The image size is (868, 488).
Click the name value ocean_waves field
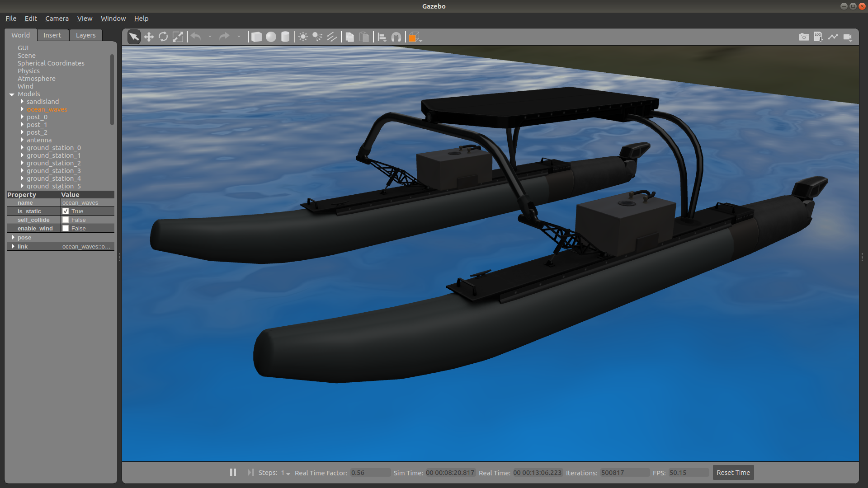88,203
